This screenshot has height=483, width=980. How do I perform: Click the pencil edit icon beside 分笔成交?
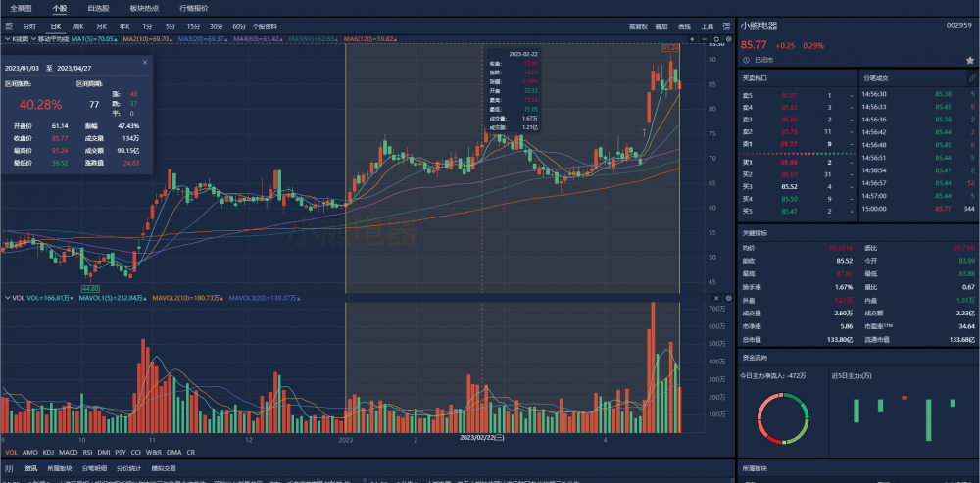click(971, 76)
